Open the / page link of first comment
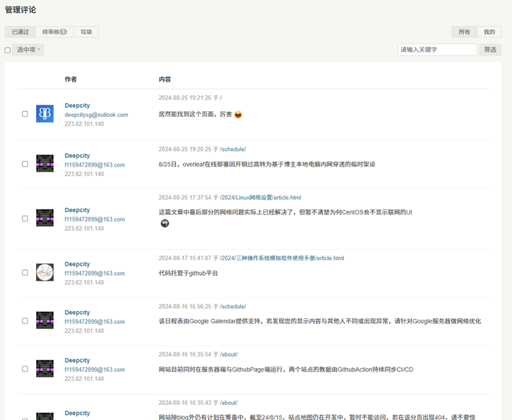Screen dimensions: 512x420 [221, 97]
